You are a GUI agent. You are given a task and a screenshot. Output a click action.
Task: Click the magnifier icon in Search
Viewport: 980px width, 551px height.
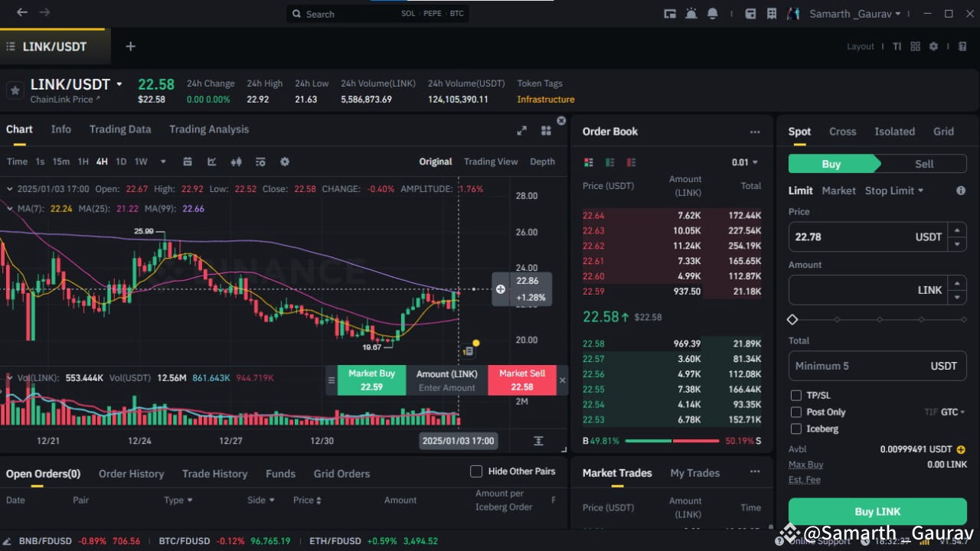(297, 14)
